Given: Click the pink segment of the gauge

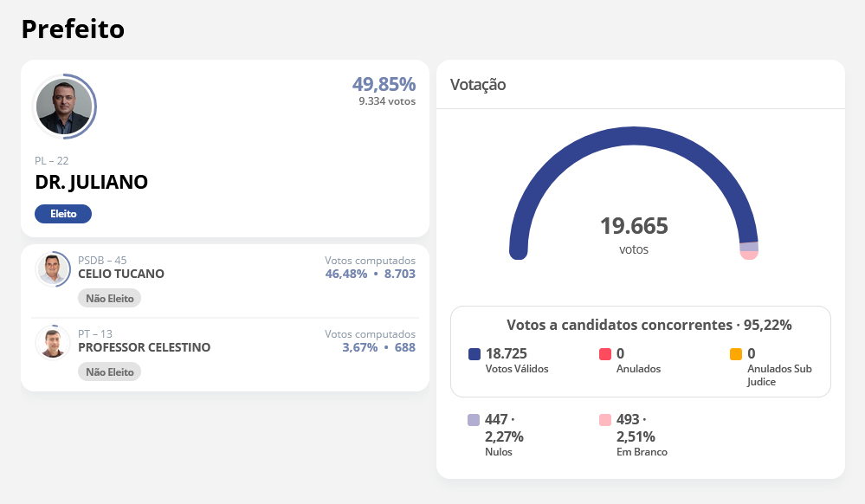Looking at the screenshot, I should 749,255.
